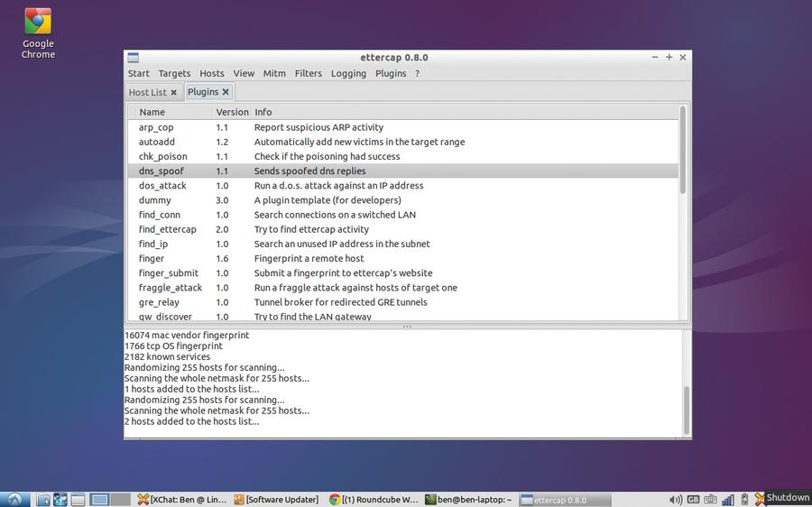Open the ? help menu

(418, 74)
